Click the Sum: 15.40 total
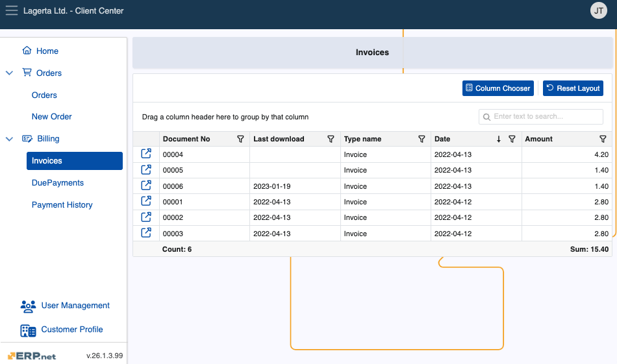Image resolution: width=617 pixels, height=364 pixels. point(589,249)
